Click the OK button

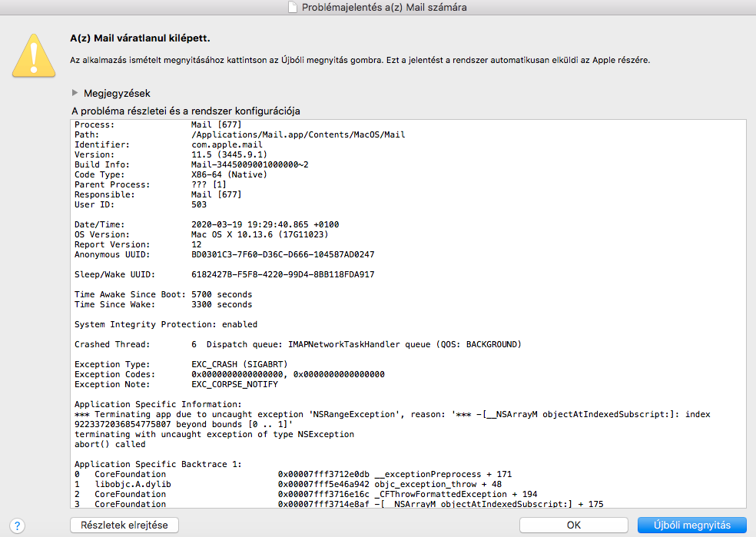pyautogui.click(x=574, y=525)
